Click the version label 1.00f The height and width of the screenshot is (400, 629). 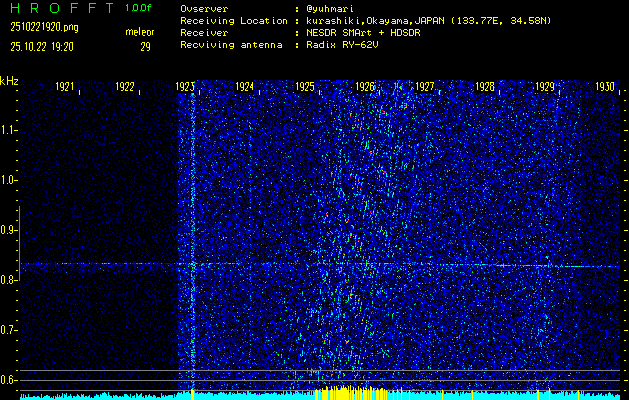click(138, 8)
